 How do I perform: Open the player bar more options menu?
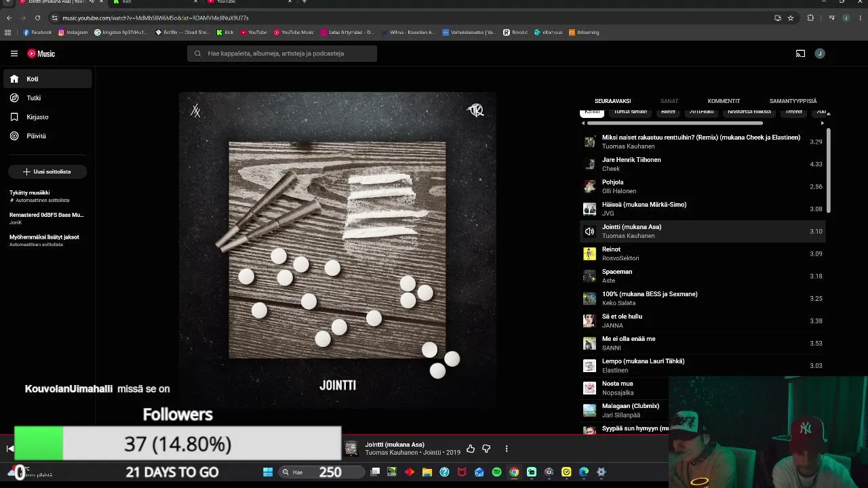(507, 449)
